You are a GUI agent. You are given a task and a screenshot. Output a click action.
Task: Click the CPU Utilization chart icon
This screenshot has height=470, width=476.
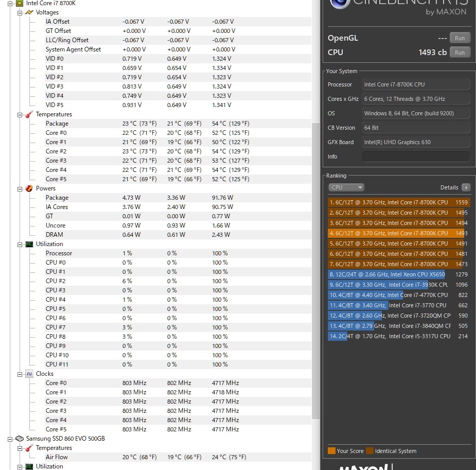point(29,244)
